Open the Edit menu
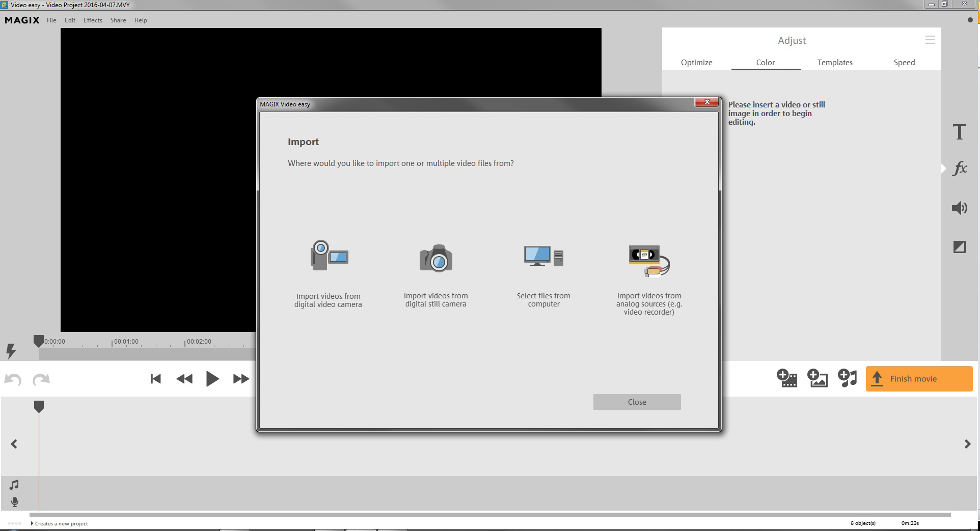The image size is (980, 531). point(70,20)
